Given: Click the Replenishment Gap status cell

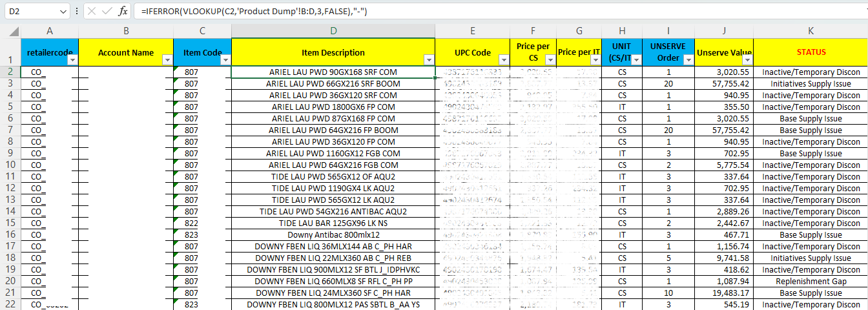Looking at the screenshot, I should 811,281.
